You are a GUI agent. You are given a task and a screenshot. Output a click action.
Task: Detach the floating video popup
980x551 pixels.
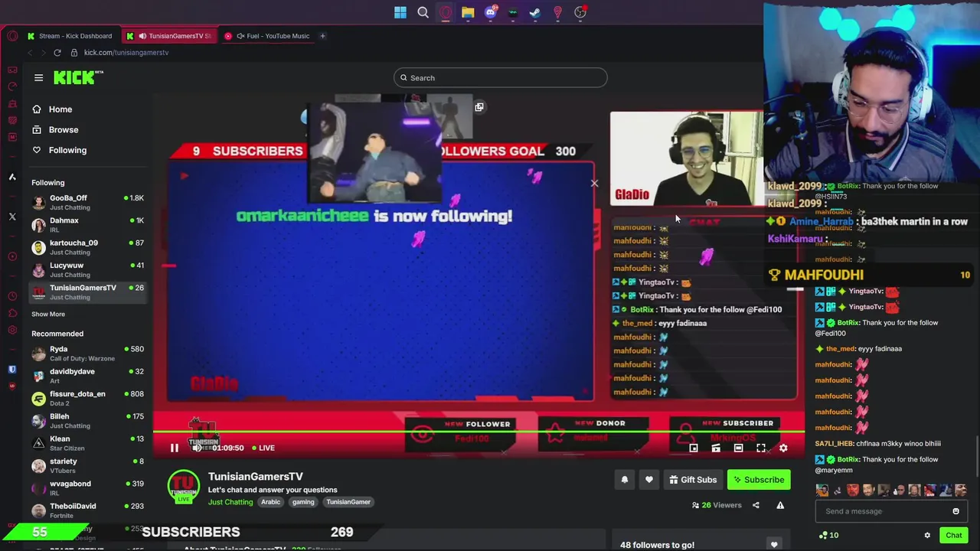pyautogui.click(x=479, y=107)
